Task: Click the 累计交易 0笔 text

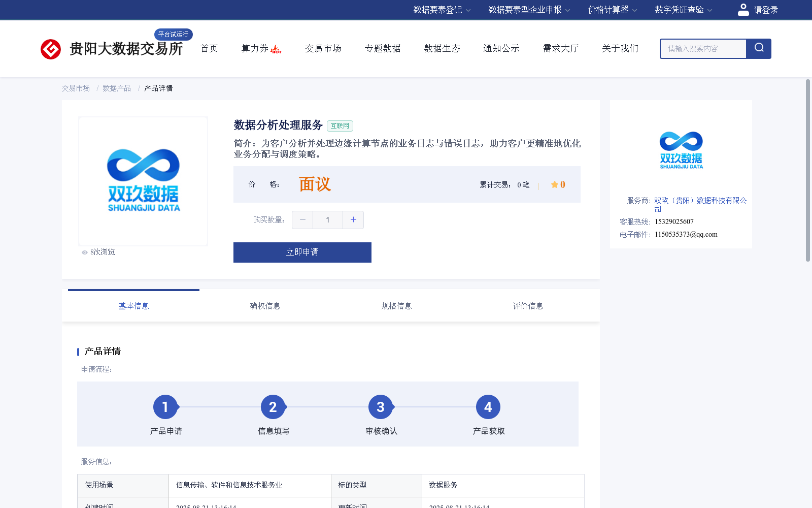Action: click(x=504, y=185)
